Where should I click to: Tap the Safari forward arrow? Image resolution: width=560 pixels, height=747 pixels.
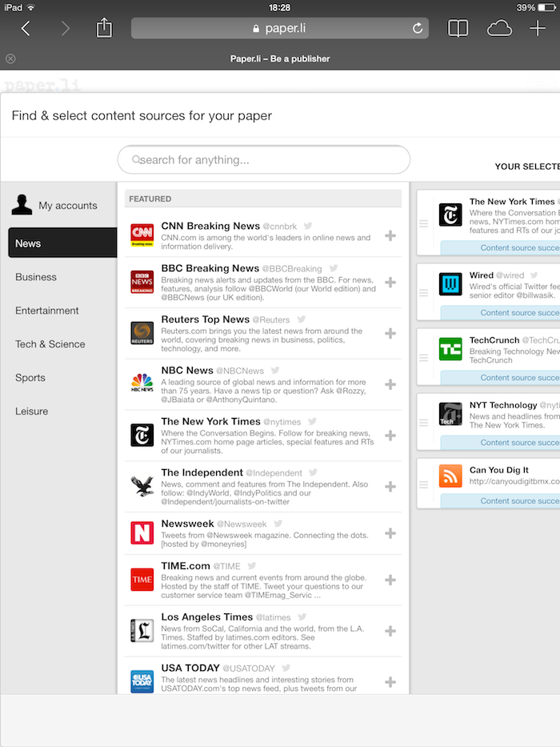tap(66, 29)
